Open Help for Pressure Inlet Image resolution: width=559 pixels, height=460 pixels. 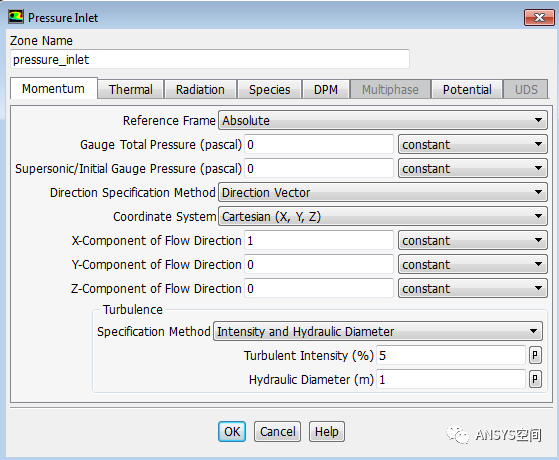(327, 431)
